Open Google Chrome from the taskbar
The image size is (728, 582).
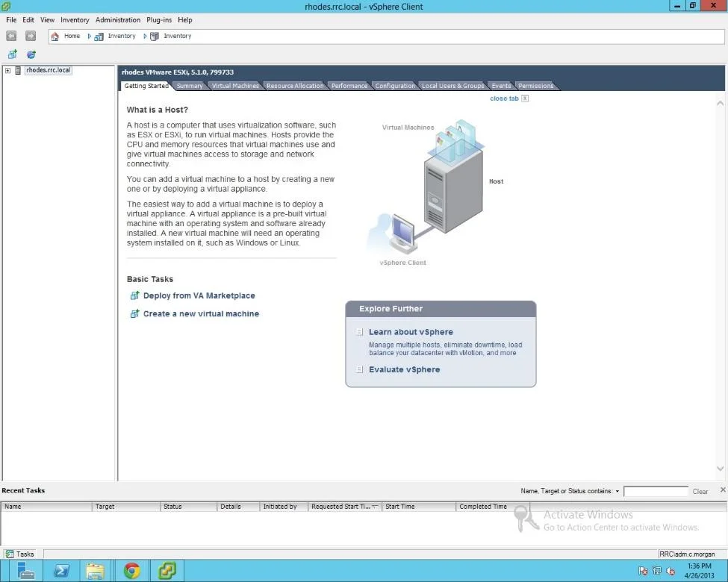[132, 570]
